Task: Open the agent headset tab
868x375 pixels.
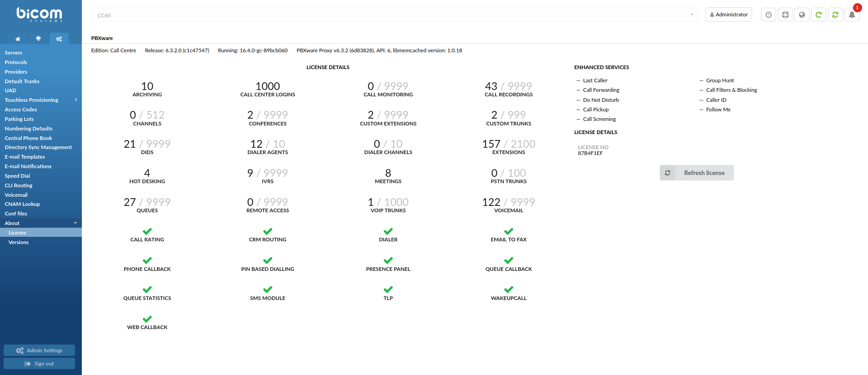Action: (x=38, y=39)
